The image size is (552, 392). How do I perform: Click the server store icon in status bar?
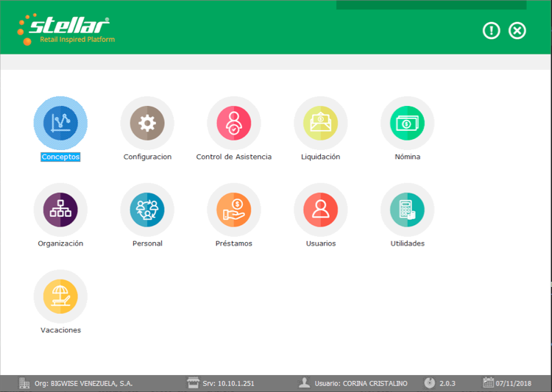point(193,383)
